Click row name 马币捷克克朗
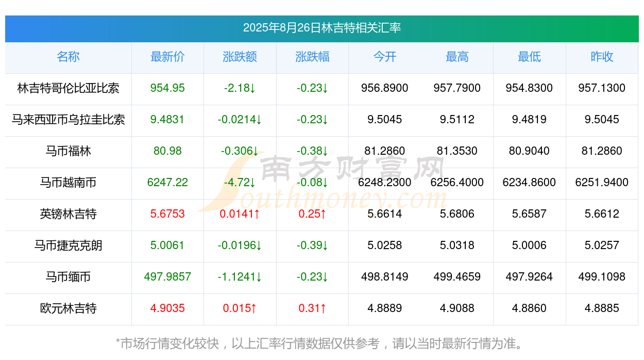The height and width of the screenshot is (360, 644). [x=68, y=246]
